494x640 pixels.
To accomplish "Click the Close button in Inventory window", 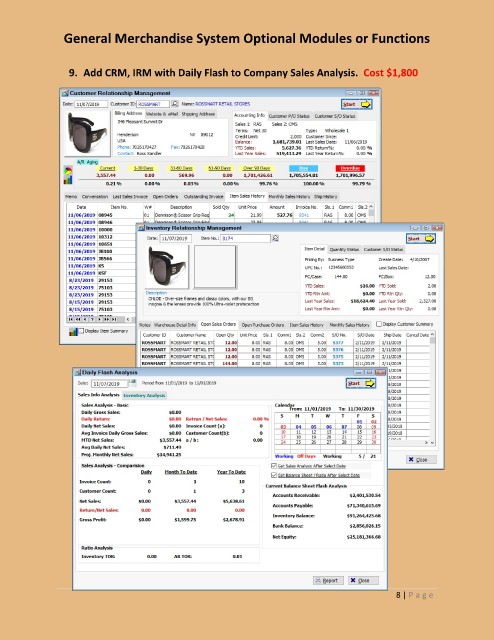I will tap(421, 460).
